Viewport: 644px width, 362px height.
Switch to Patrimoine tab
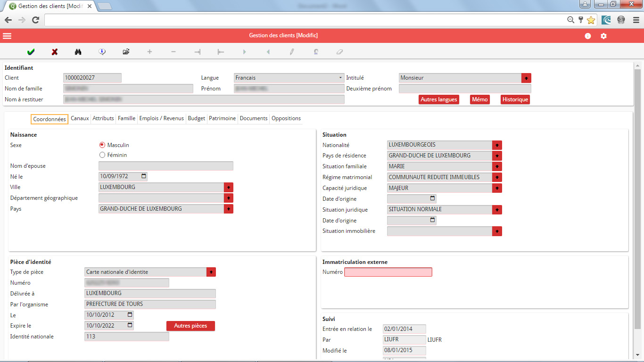pos(223,118)
